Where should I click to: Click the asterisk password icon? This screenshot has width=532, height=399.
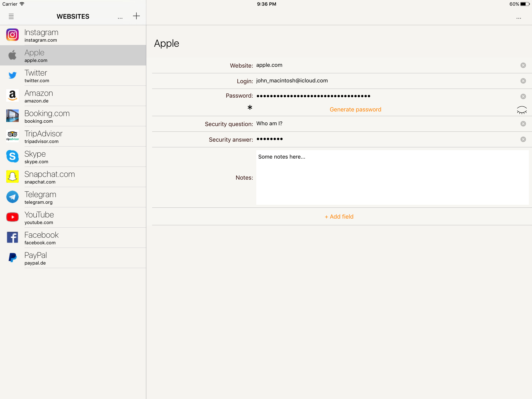pos(250,108)
